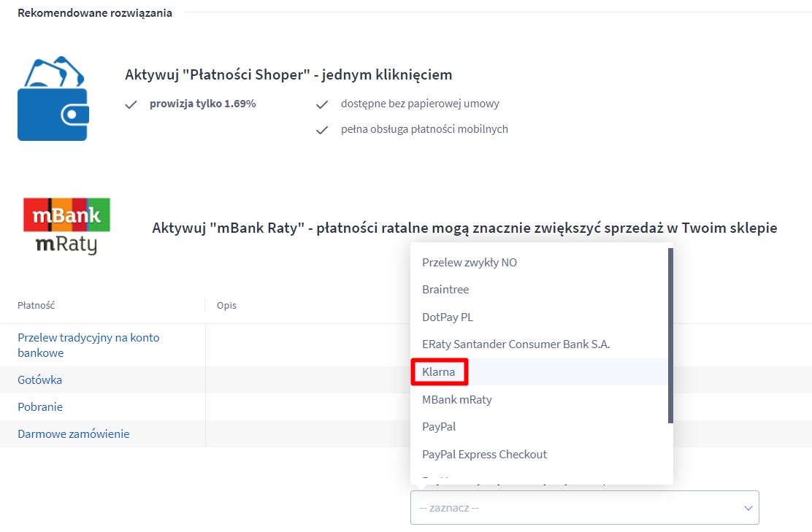This screenshot has height=532, width=812.
Task: Click the dropdown list scrollbar
Action: tap(670, 336)
